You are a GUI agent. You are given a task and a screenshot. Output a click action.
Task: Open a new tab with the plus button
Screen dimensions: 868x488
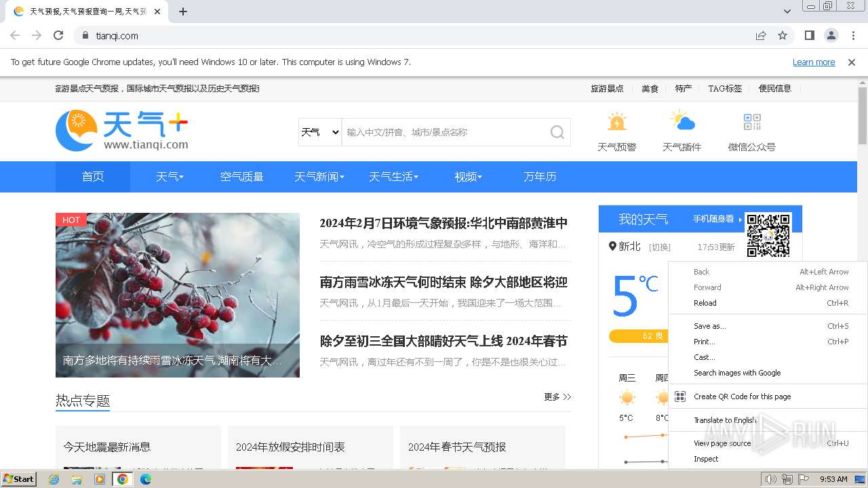pyautogui.click(x=183, y=12)
